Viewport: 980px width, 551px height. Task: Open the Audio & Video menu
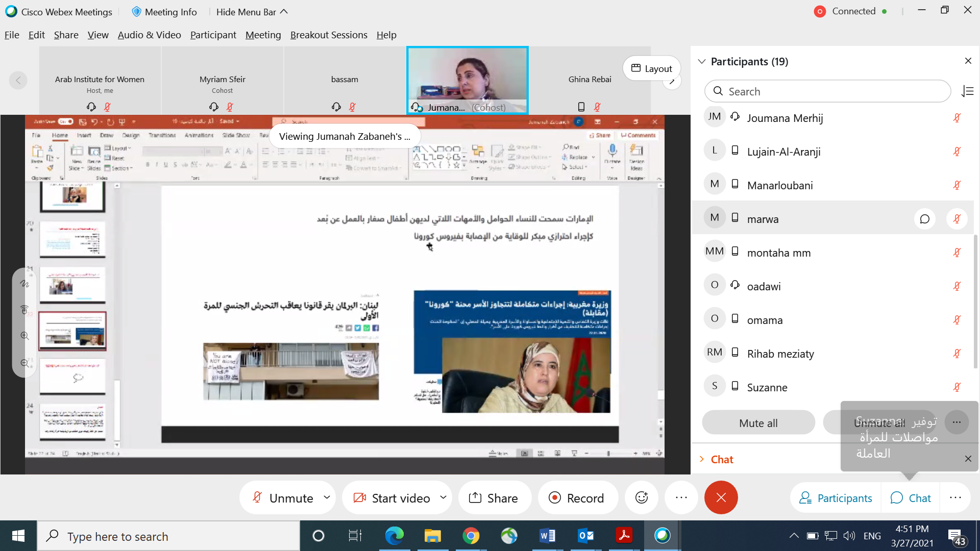point(150,35)
